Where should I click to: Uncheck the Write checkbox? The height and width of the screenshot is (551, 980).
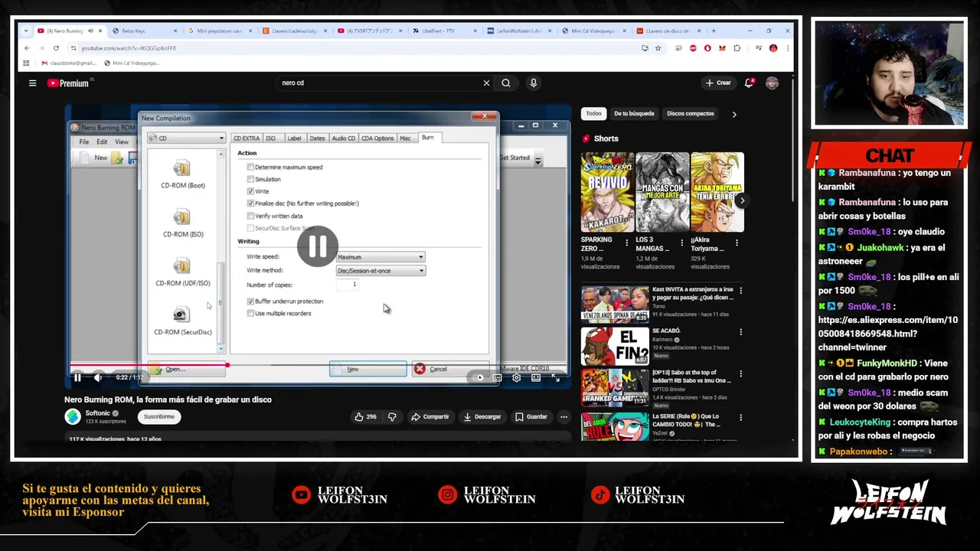[250, 191]
